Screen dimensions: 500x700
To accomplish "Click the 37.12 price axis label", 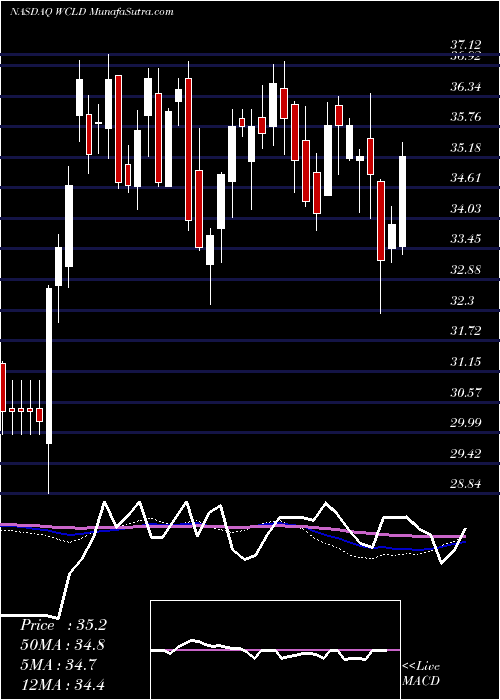I will click(466, 45).
